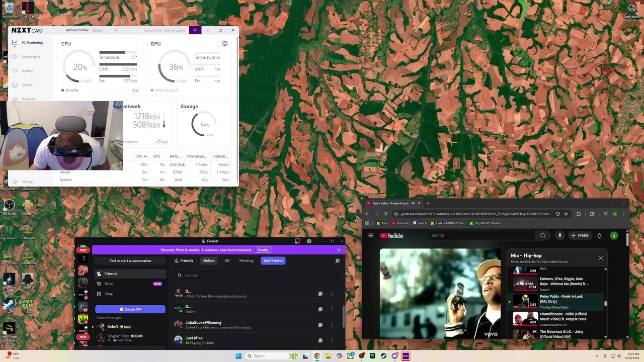The image size is (644, 362).
Task: Open more options for Just Miko
Action: 332,340
